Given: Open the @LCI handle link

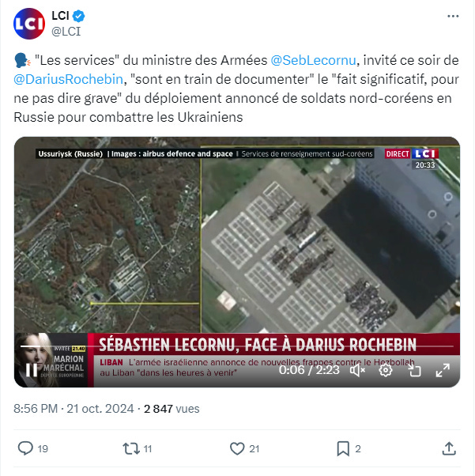Looking at the screenshot, I should tap(66, 32).
